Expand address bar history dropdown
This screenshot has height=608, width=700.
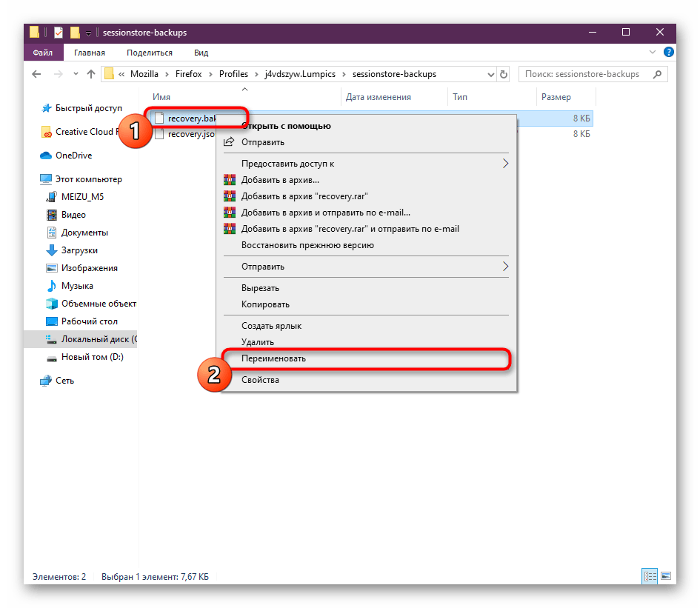[x=490, y=75]
